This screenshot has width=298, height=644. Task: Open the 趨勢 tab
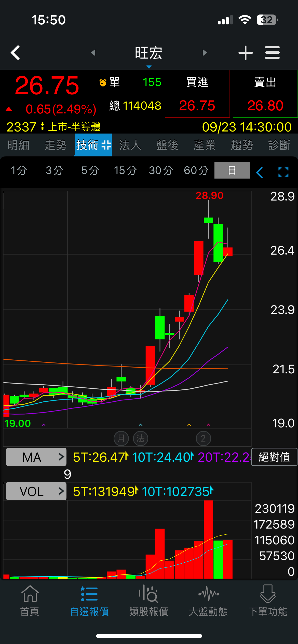click(242, 145)
